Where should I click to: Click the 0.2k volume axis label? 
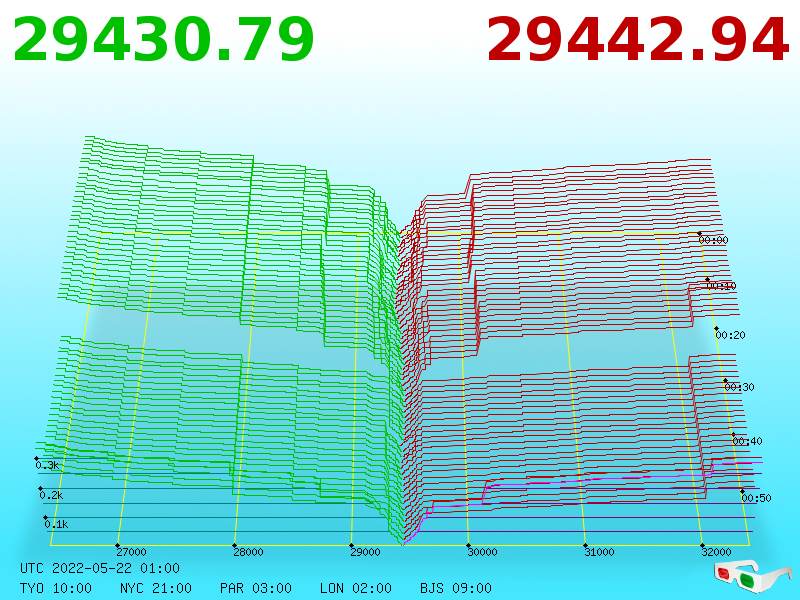point(51,495)
